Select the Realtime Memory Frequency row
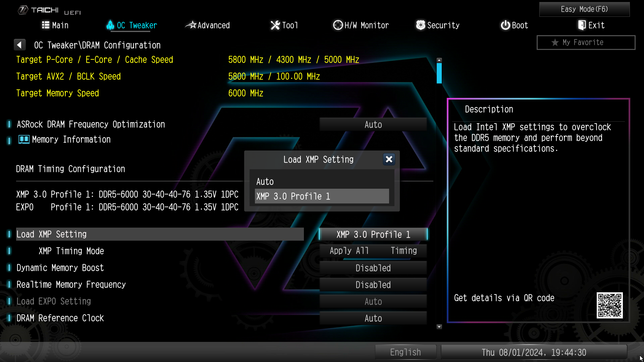The width and height of the screenshot is (644, 362). (x=160, y=285)
